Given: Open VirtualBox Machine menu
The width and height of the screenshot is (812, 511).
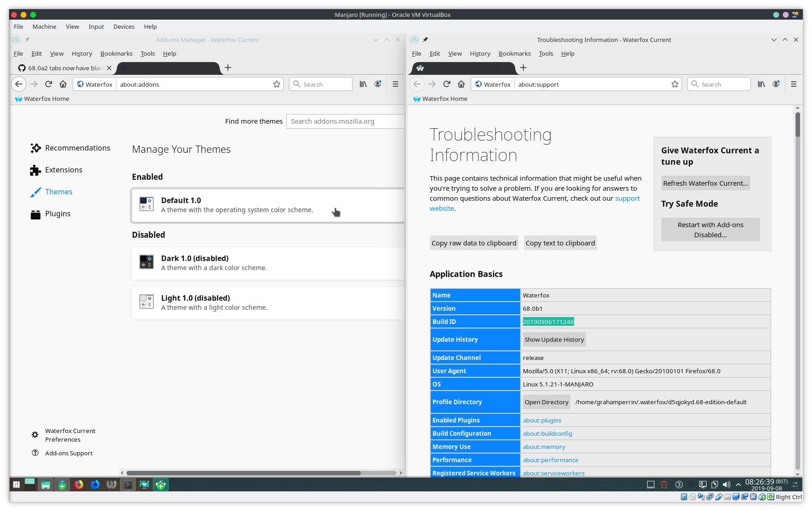Looking at the screenshot, I should [x=44, y=26].
